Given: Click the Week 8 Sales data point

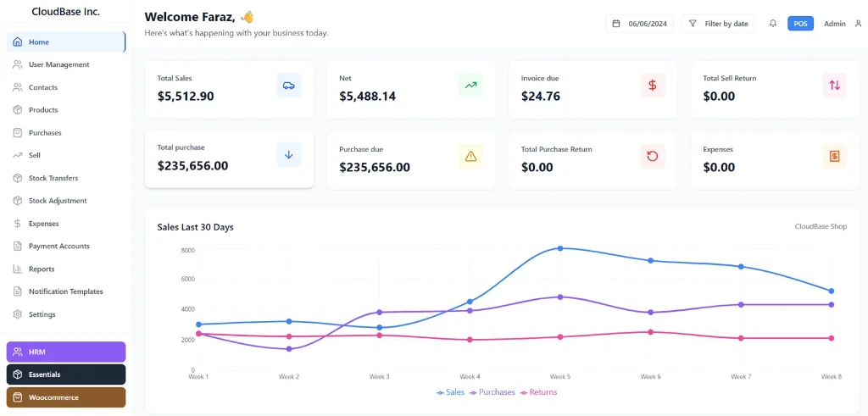Looking at the screenshot, I should point(832,291).
